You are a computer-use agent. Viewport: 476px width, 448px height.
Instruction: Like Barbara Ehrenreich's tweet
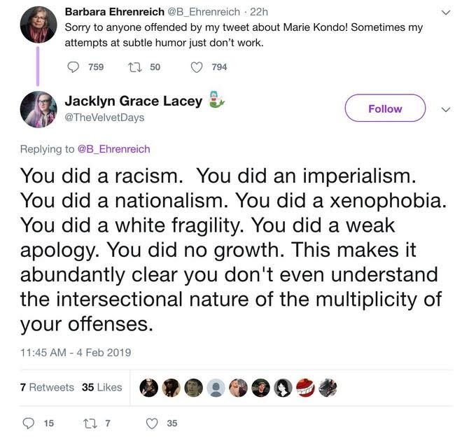(197, 67)
